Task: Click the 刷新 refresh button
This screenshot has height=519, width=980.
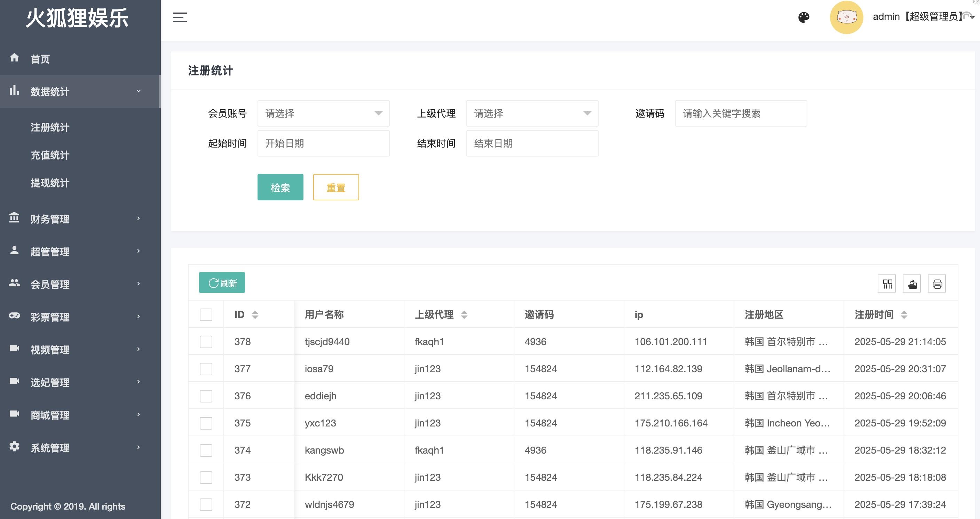Action: coord(222,283)
